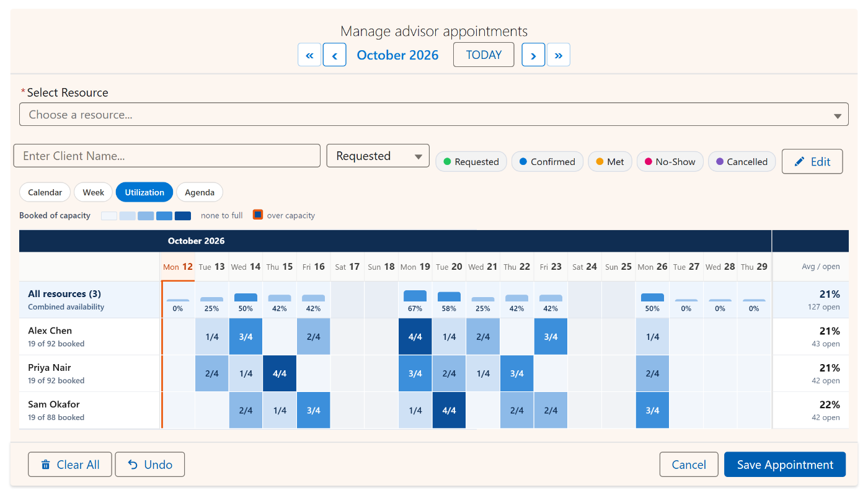Open the Select Resource dropdown
Viewport: 868px width, 490px height.
434,115
